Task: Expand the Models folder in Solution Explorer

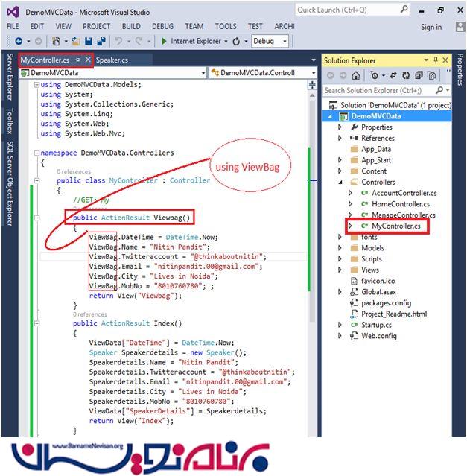Action: (x=340, y=248)
